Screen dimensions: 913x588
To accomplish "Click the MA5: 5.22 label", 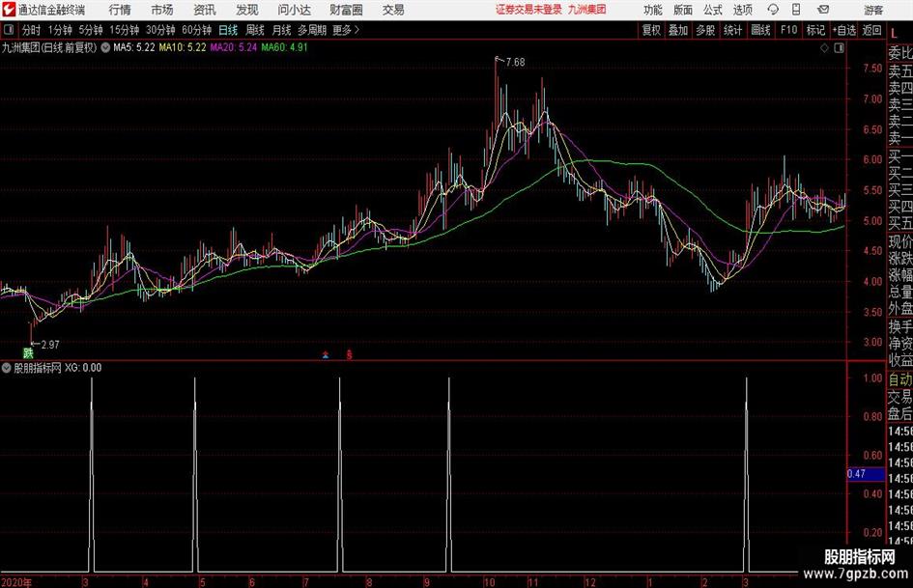I will click(x=134, y=47).
